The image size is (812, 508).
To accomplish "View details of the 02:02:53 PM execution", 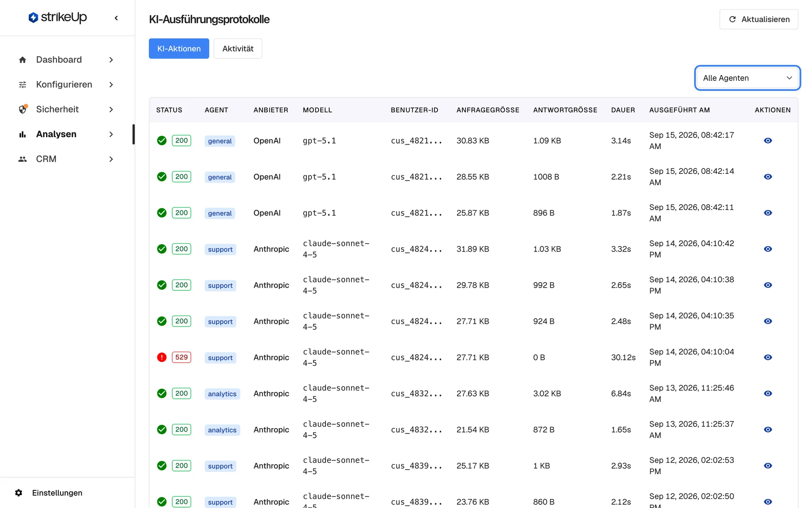I will point(768,466).
